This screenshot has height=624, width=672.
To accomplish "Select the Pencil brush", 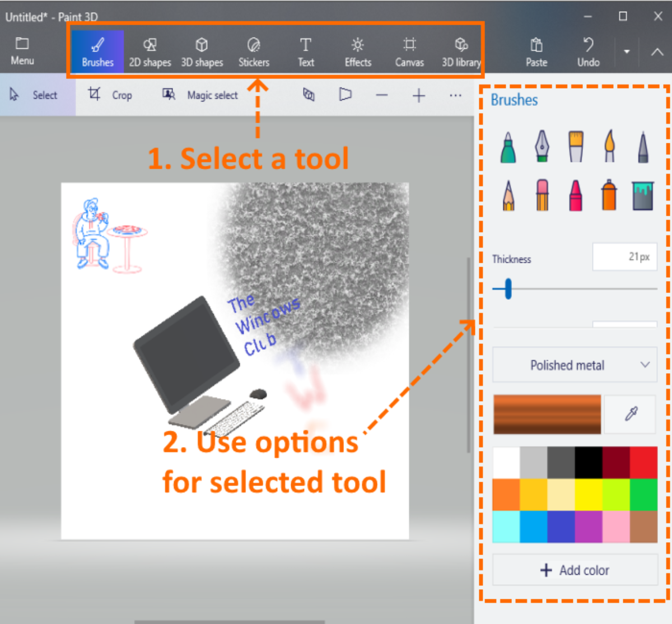I will point(508,195).
